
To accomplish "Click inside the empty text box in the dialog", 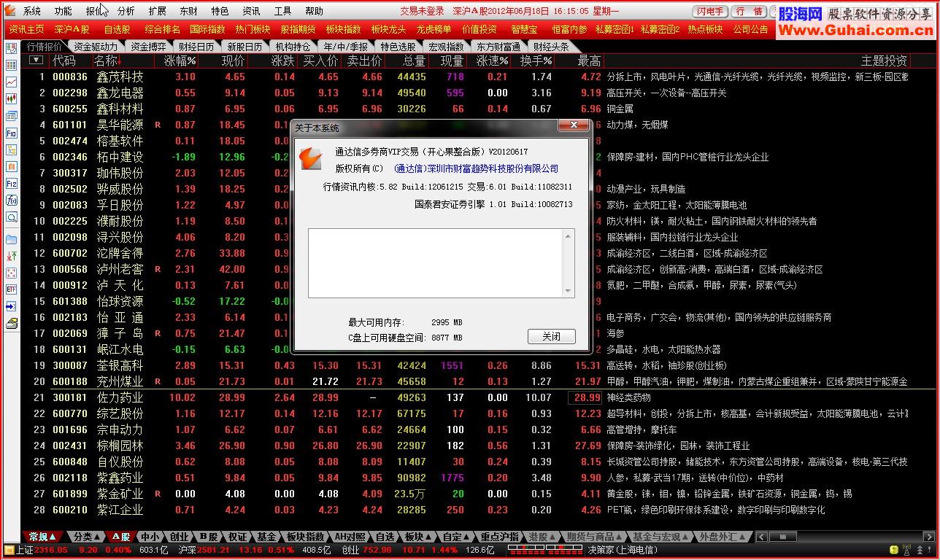I will (436, 263).
